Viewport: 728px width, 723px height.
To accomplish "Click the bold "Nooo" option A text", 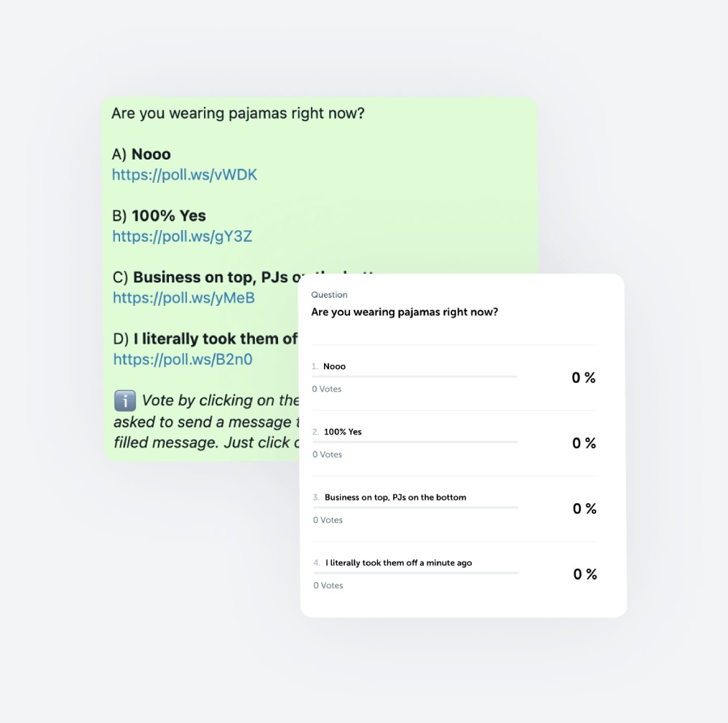I will [151, 154].
